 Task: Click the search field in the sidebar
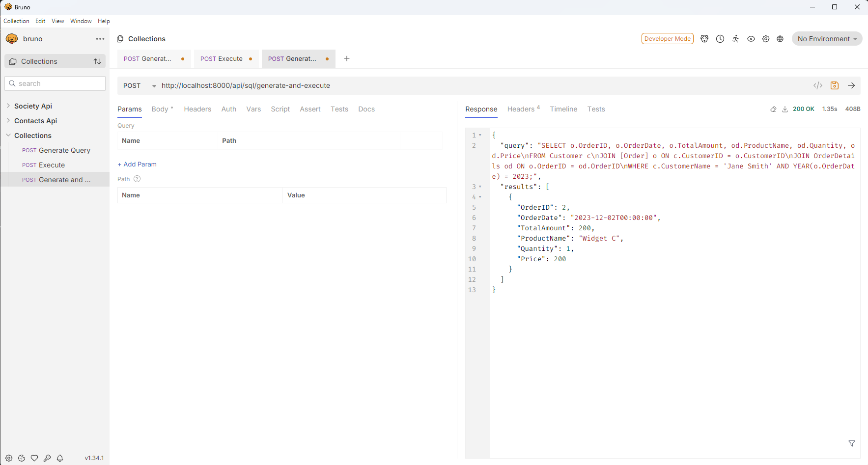[55, 83]
